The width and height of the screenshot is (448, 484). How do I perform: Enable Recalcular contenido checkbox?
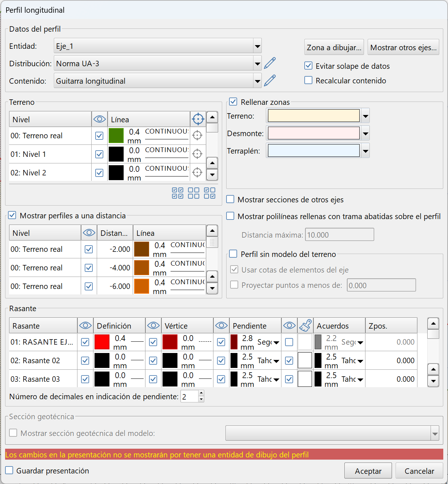[x=308, y=80]
